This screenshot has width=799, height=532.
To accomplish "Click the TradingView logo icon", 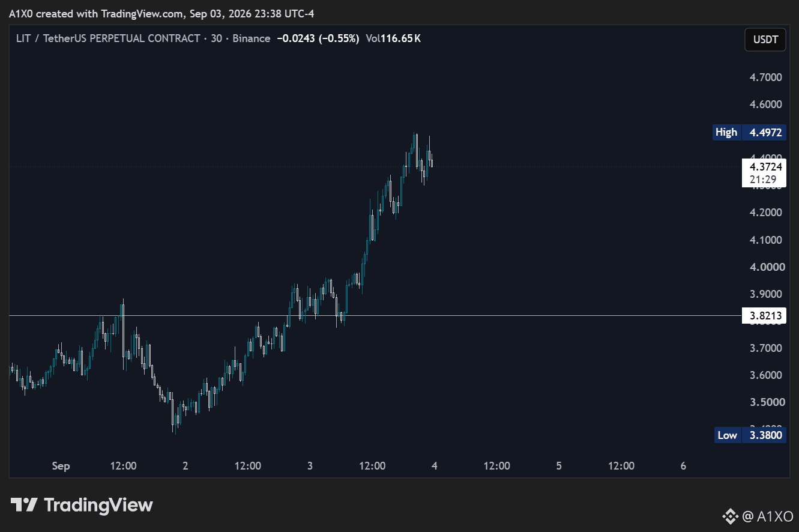I will (25, 505).
